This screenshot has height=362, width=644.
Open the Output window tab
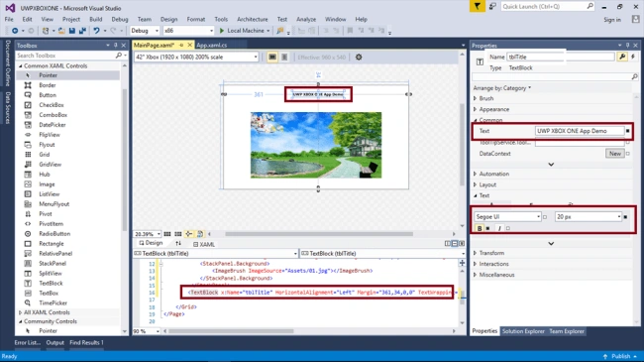coord(55,343)
